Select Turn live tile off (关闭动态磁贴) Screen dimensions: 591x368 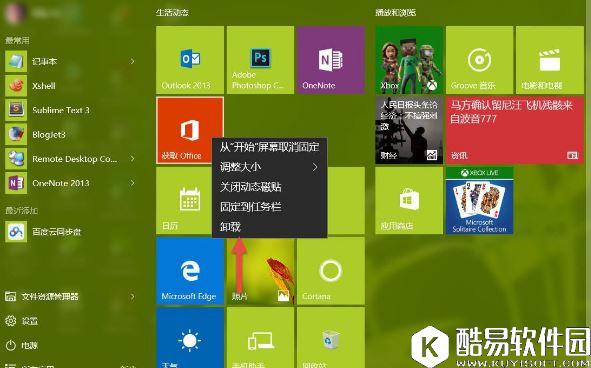pos(269,187)
